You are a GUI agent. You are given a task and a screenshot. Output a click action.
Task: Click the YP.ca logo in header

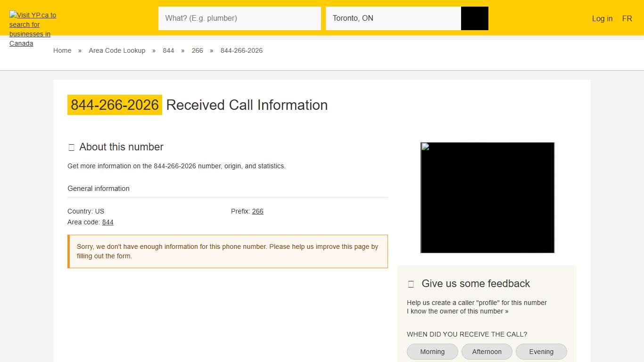tap(32, 29)
